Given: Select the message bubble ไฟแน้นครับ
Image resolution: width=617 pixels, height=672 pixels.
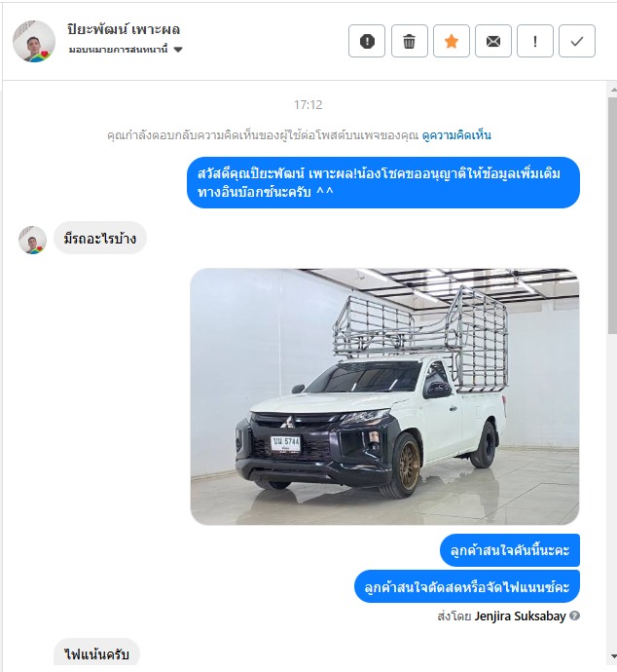Looking at the screenshot, I should (96, 654).
